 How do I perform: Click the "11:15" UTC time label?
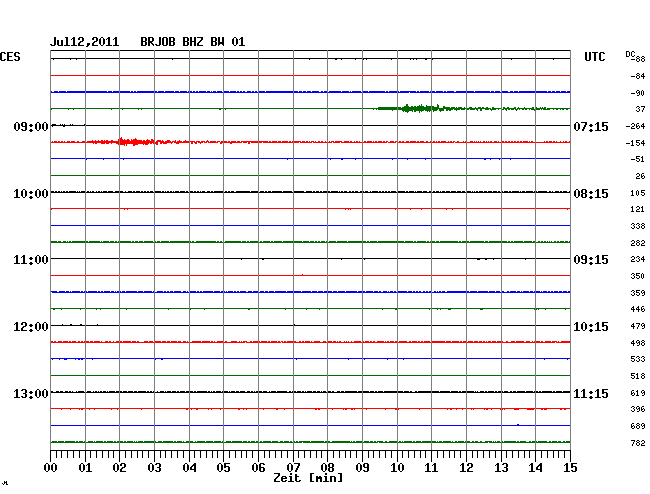click(x=591, y=393)
